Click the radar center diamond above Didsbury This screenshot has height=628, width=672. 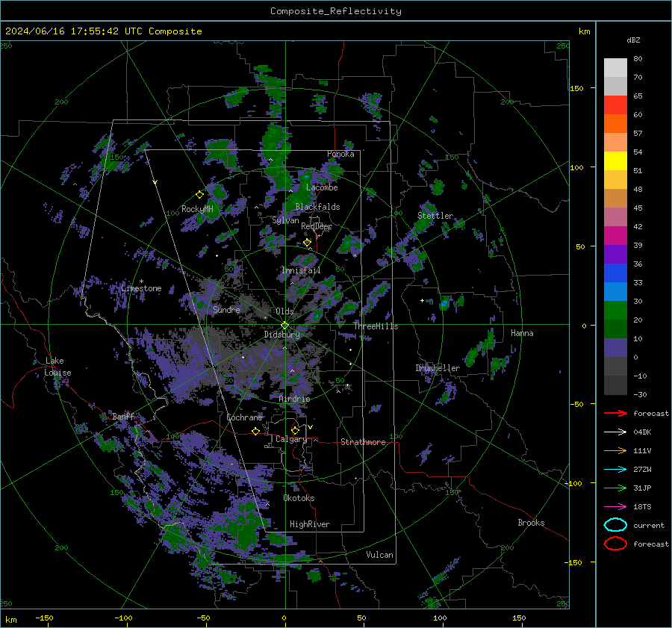point(284,326)
